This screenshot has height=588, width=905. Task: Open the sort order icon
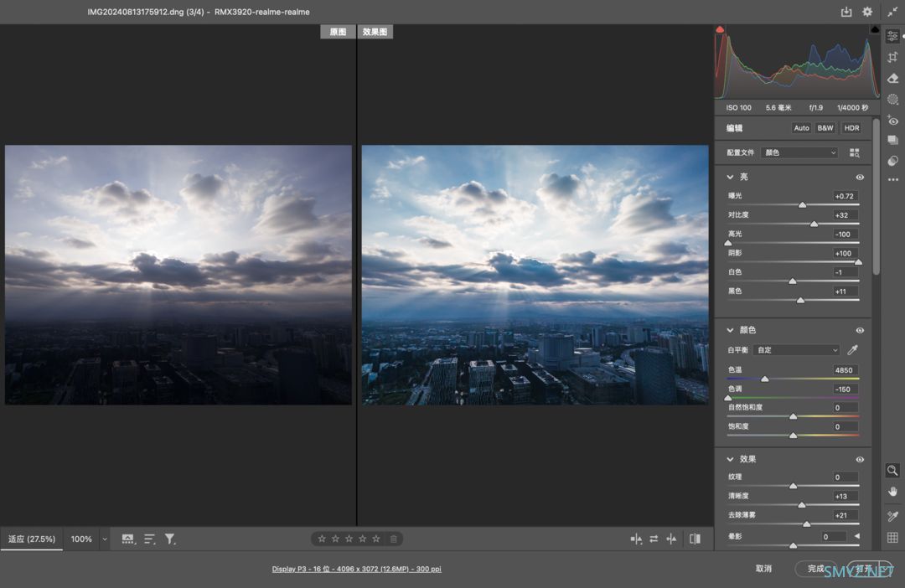149,539
